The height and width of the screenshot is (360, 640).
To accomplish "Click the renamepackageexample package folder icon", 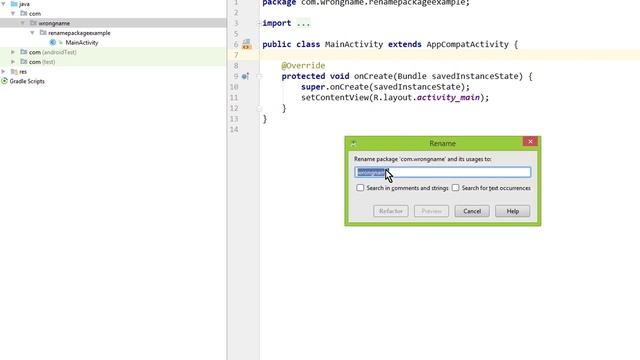I will click(x=43, y=33).
